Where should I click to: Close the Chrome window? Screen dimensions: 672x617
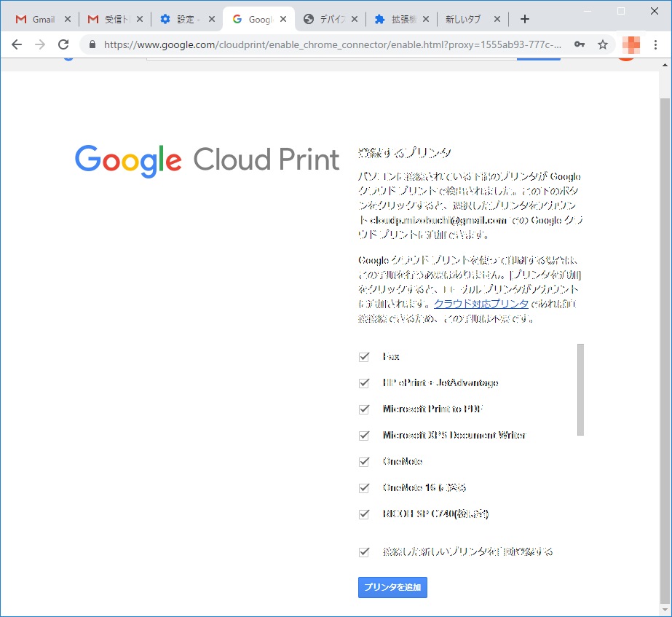(x=654, y=11)
